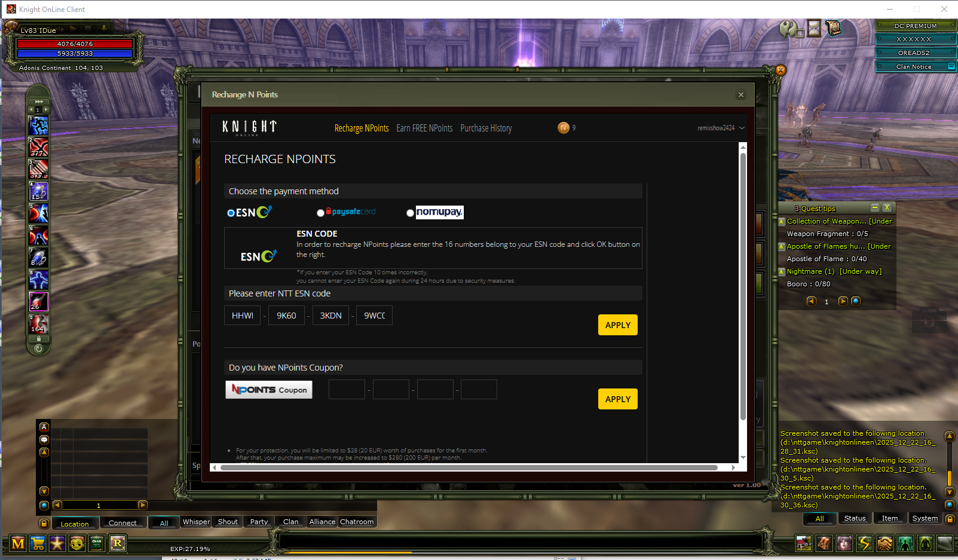The width and height of the screenshot is (958, 560).
Task: Click the R icon in bottom bar
Action: coord(117,543)
